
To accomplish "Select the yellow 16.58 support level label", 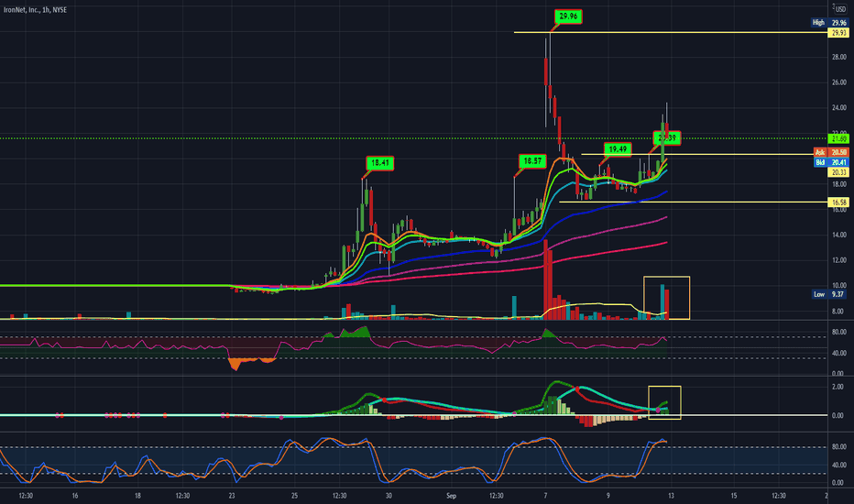I will point(838,203).
